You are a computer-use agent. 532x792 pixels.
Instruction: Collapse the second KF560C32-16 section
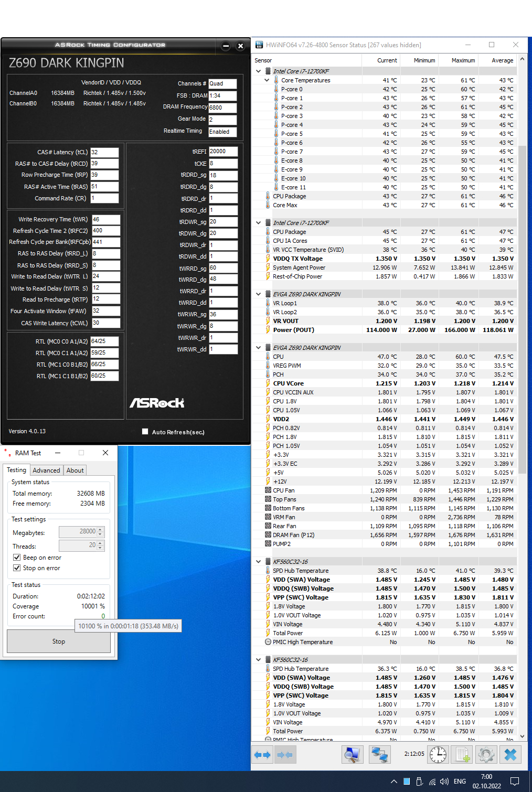point(258,660)
